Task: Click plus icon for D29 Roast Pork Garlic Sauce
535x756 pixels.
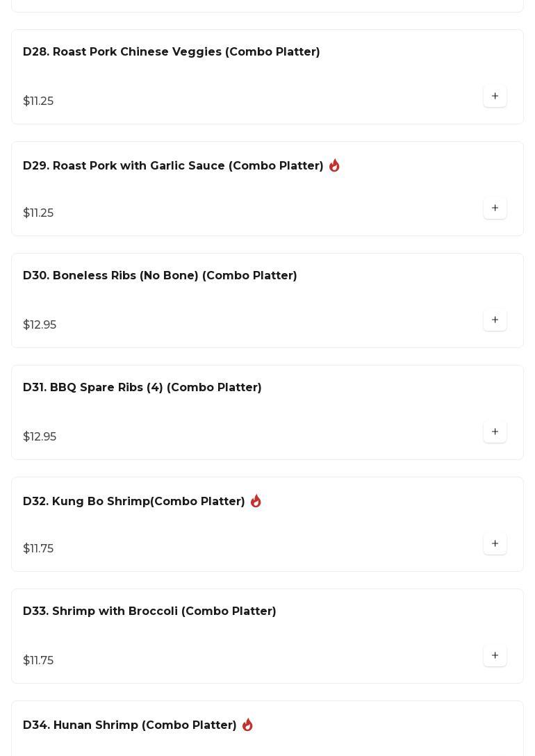Action: (x=495, y=208)
